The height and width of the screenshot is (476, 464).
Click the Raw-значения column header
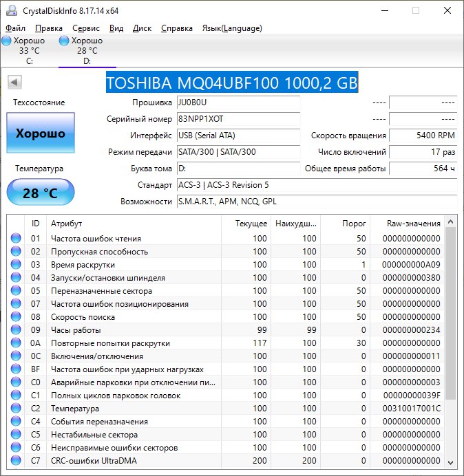pyautogui.click(x=407, y=224)
